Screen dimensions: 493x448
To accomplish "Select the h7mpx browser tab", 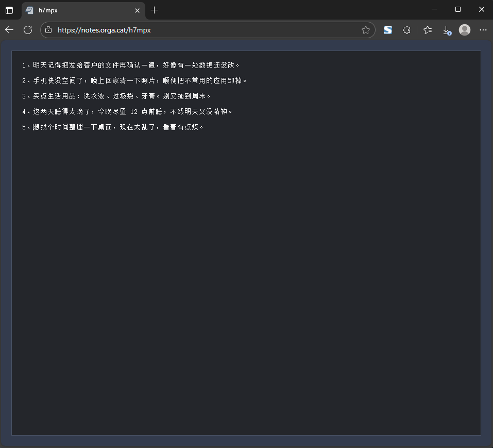I will click(x=77, y=10).
